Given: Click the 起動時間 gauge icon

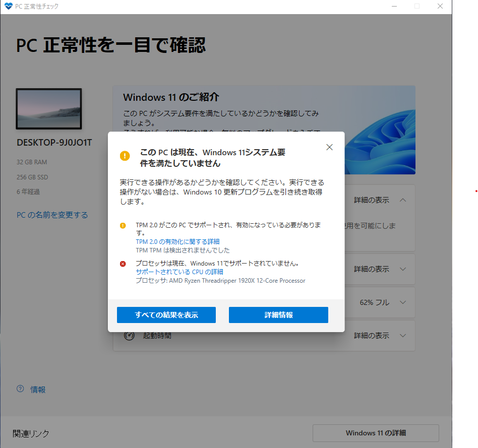Looking at the screenshot, I should click(x=129, y=336).
